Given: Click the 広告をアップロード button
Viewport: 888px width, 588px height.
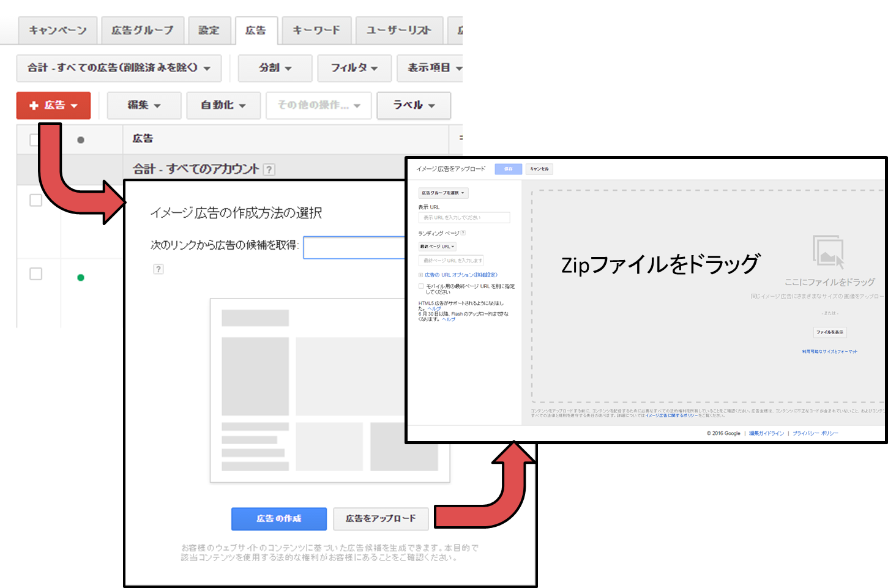Looking at the screenshot, I should (381, 519).
